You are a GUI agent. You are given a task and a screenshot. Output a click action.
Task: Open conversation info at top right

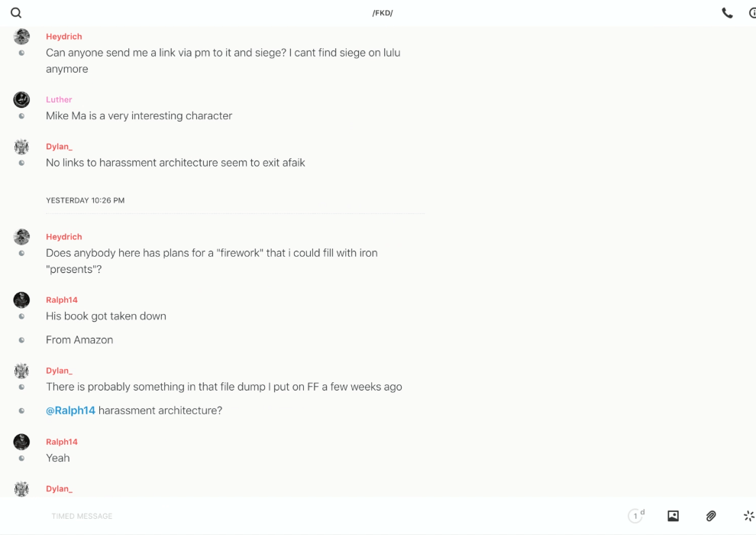[751, 13]
